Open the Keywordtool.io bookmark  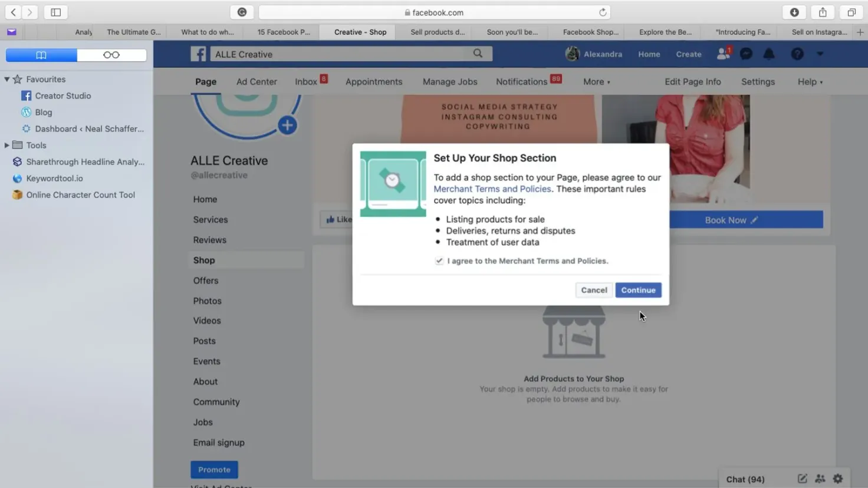coord(48,178)
